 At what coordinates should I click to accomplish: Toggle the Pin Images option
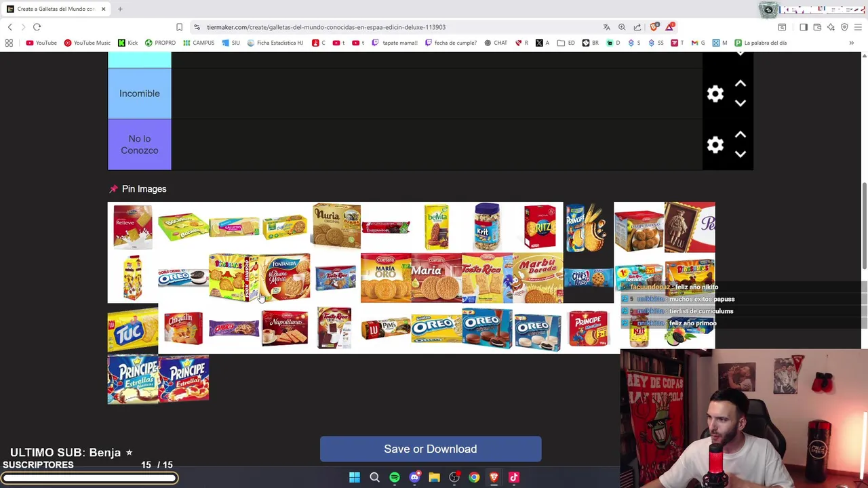(138, 189)
